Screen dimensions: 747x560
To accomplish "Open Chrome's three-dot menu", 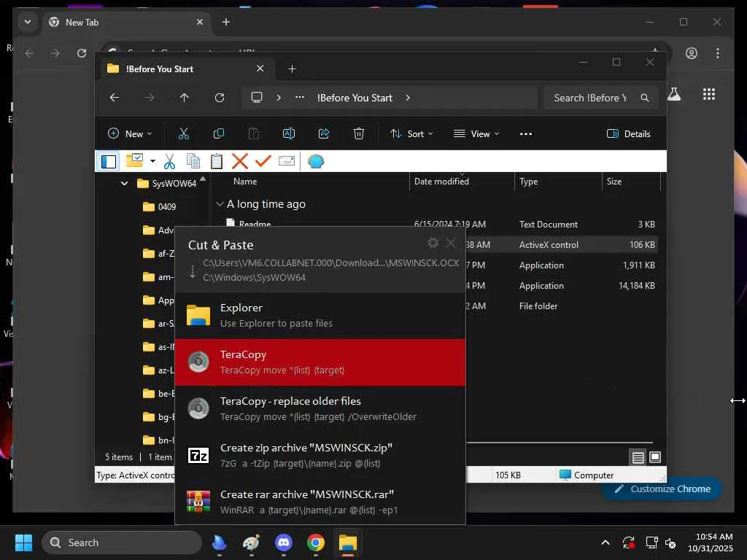I will 718,53.
